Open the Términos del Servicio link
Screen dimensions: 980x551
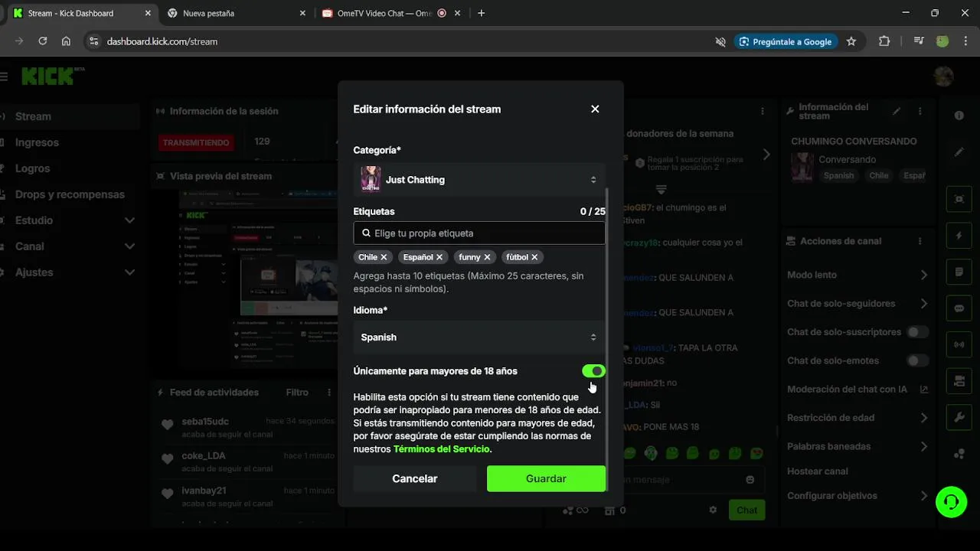(x=441, y=449)
